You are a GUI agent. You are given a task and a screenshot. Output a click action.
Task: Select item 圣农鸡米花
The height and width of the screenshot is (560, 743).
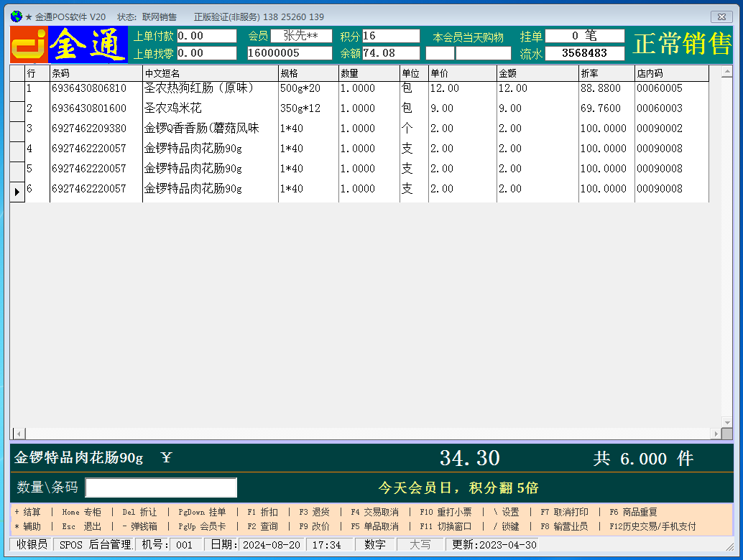click(173, 108)
